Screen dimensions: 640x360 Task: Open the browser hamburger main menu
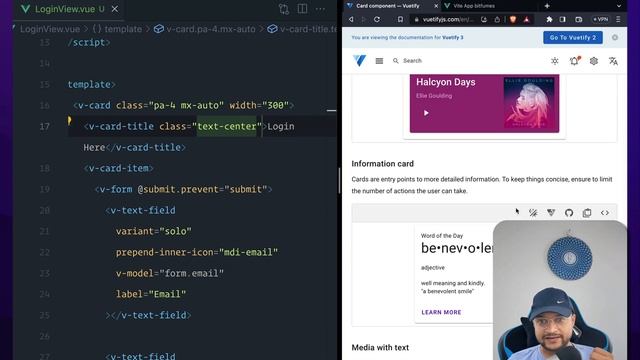[618, 19]
